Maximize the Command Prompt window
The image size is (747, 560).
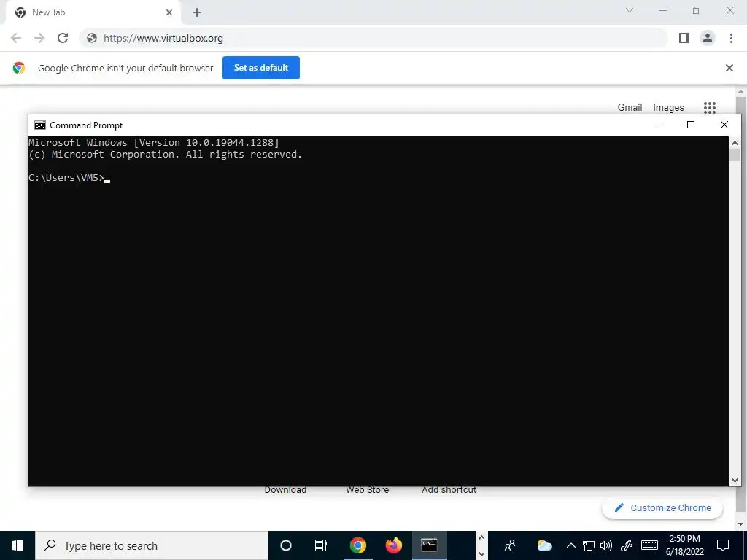pos(691,125)
